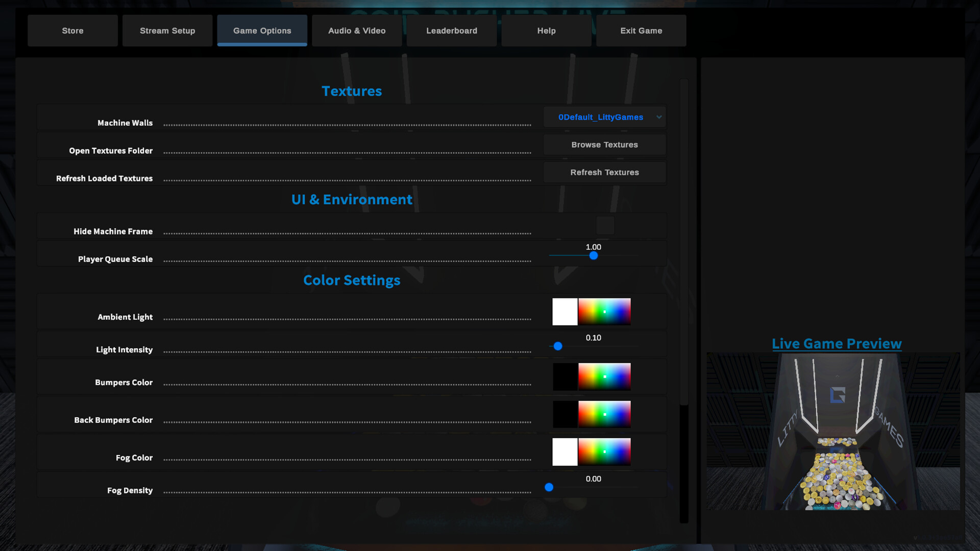Open the Leaderboard tab

click(452, 31)
